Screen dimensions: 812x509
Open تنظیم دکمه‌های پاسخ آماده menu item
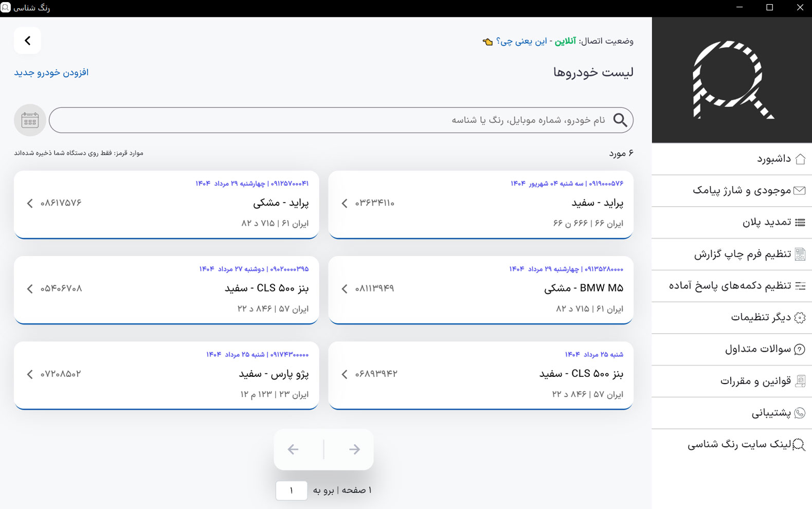click(x=732, y=286)
